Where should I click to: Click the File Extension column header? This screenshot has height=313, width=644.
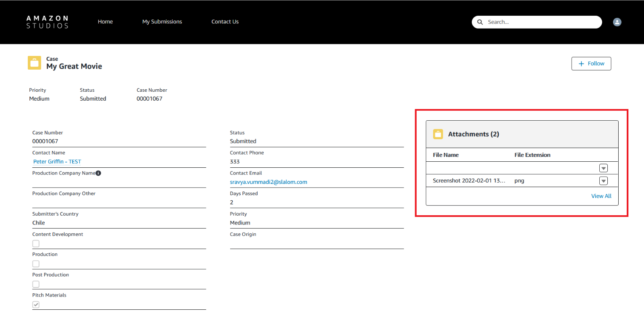pos(532,155)
